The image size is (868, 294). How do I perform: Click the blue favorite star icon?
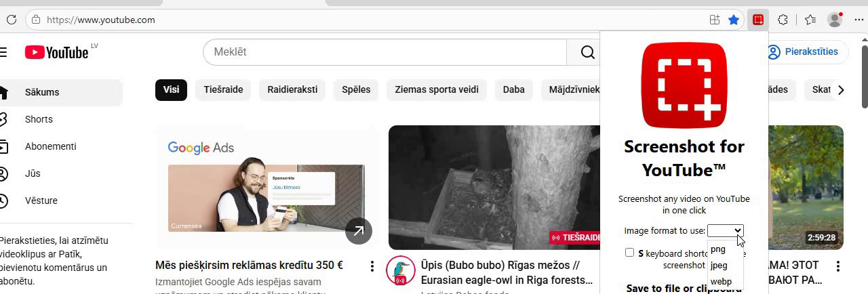(x=734, y=20)
